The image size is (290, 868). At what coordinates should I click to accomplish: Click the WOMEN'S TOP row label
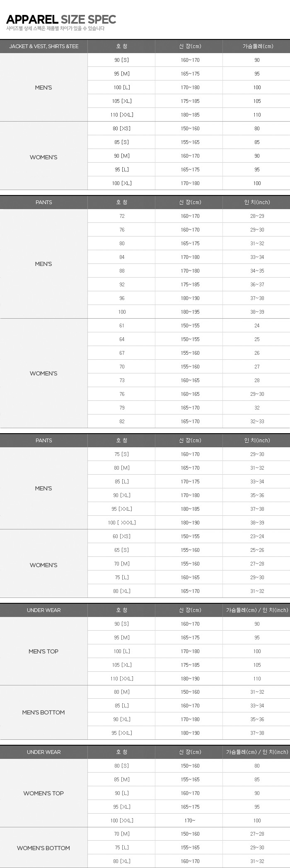(43, 793)
